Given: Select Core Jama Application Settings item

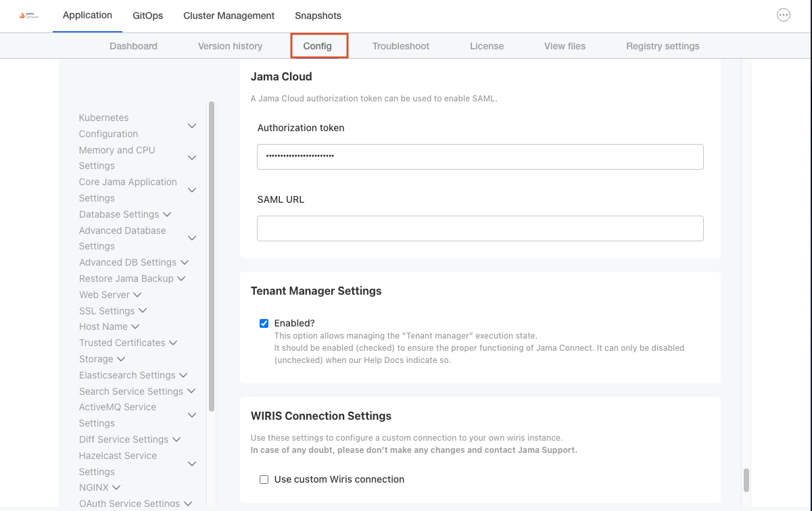Looking at the screenshot, I should pyautogui.click(x=128, y=190).
